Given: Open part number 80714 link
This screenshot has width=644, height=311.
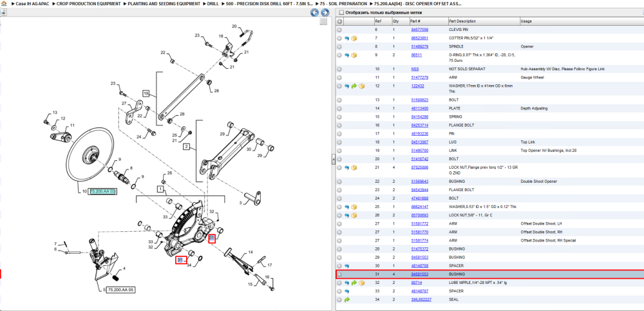Looking at the screenshot, I should 417,283.
